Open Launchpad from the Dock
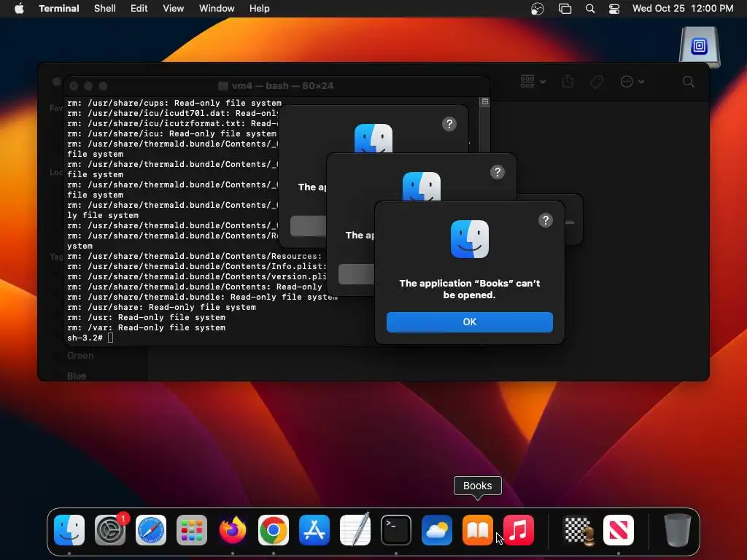 (x=192, y=530)
